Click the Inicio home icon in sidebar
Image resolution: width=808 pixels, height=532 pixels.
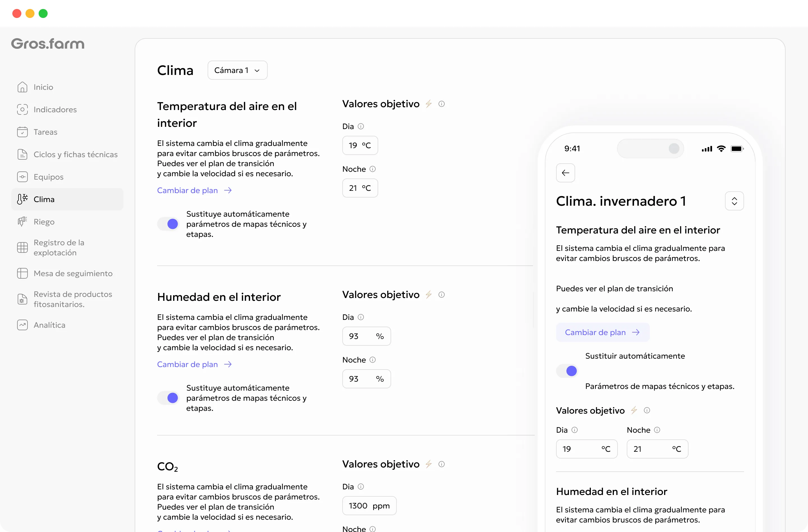(x=22, y=87)
